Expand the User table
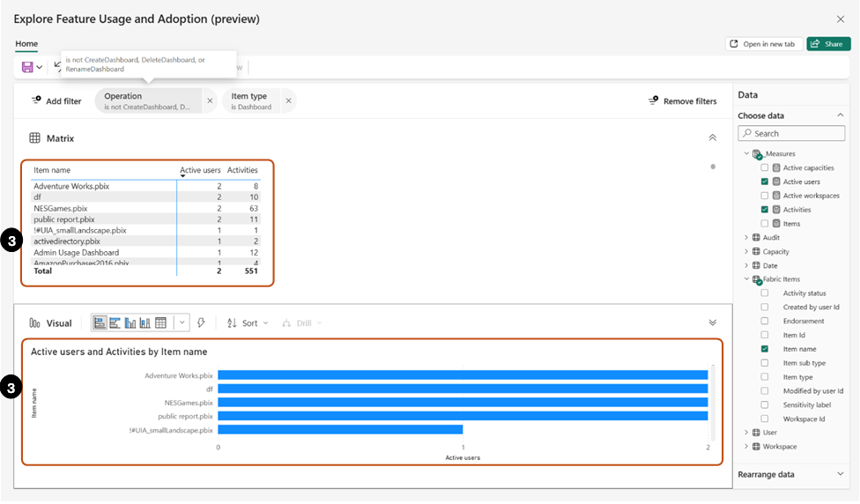Viewport: 860px width, 504px height. point(746,433)
